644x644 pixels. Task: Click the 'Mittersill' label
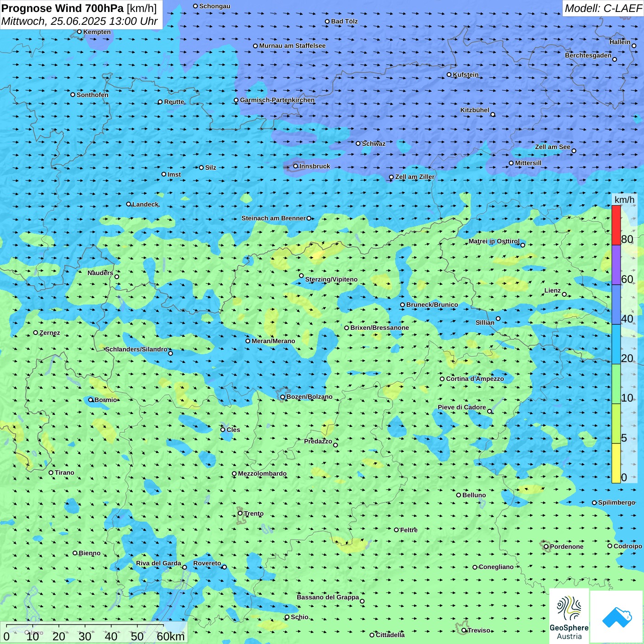click(x=528, y=163)
